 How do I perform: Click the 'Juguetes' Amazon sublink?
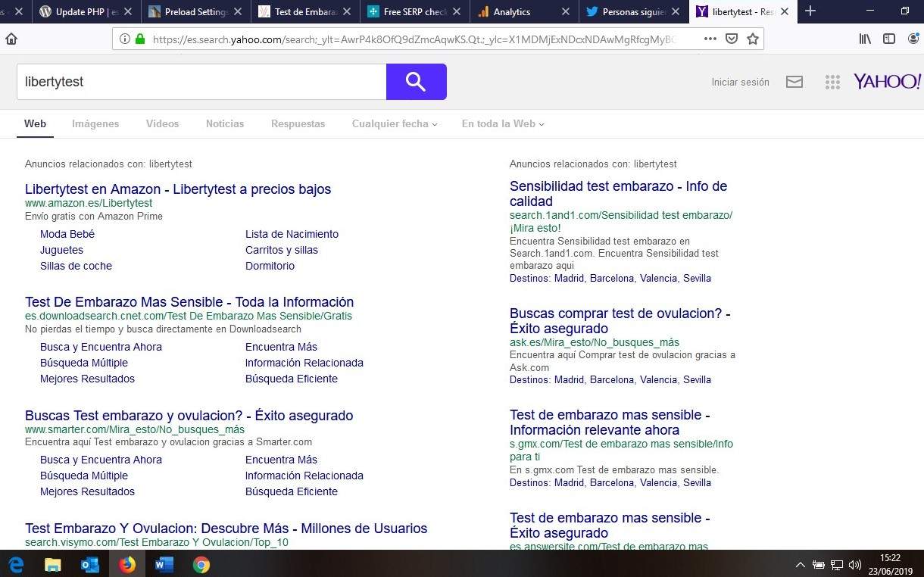(x=61, y=250)
